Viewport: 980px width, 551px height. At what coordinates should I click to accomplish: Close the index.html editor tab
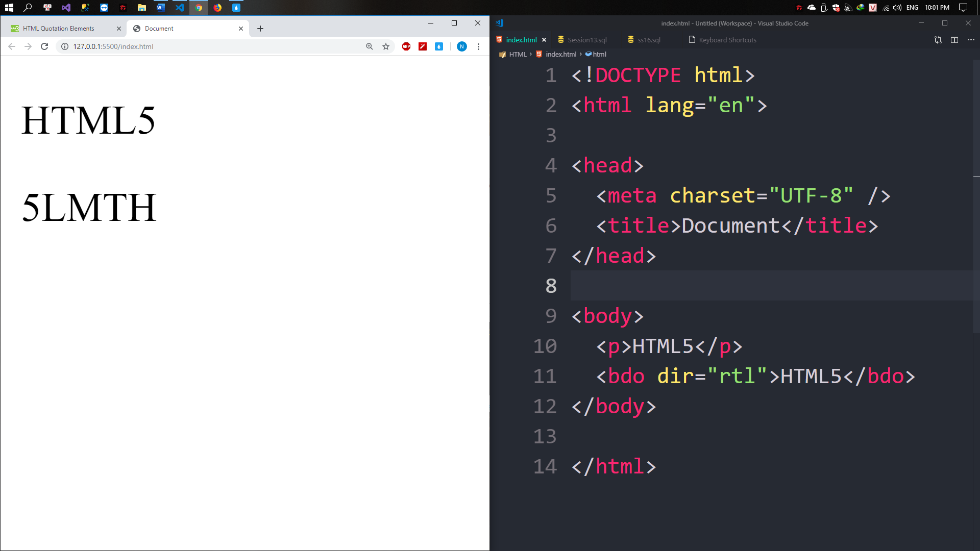544,40
